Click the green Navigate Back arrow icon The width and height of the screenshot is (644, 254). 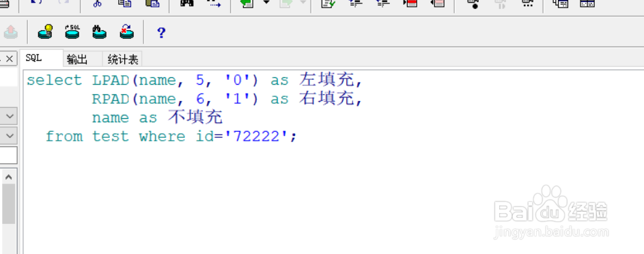(x=247, y=3)
